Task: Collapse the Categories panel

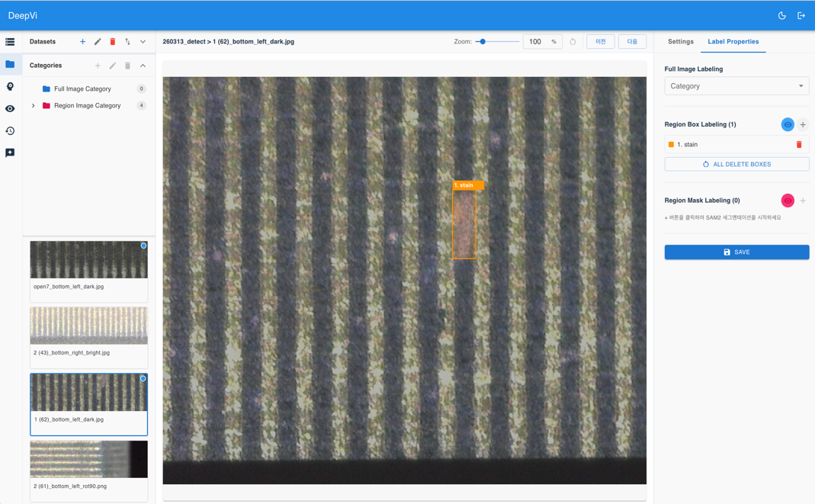Action: tap(143, 66)
